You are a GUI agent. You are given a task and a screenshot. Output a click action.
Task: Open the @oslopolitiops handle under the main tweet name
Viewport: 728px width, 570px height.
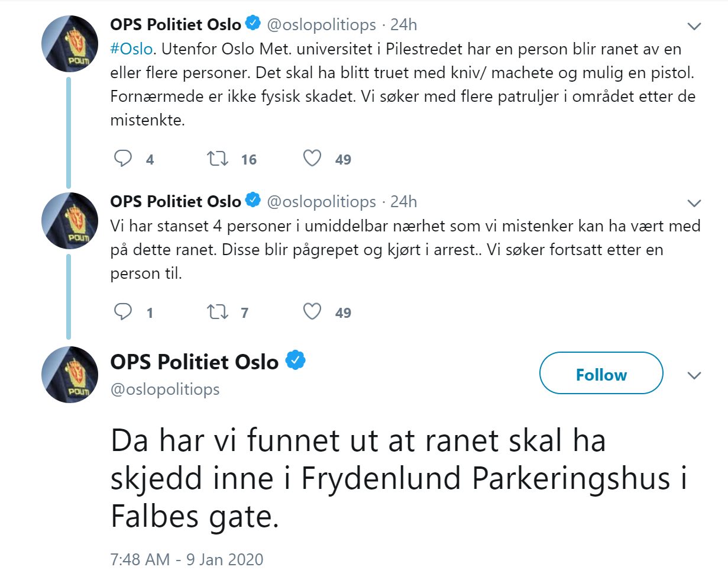[x=165, y=389]
